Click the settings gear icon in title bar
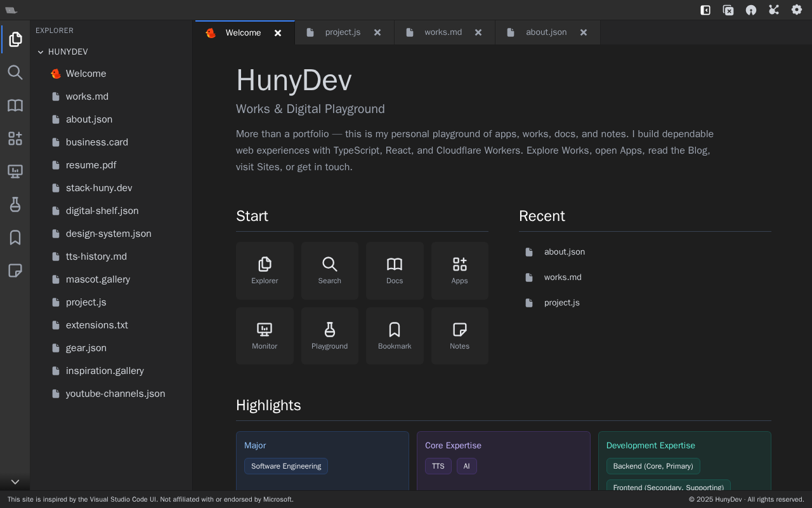 [797, 10]
